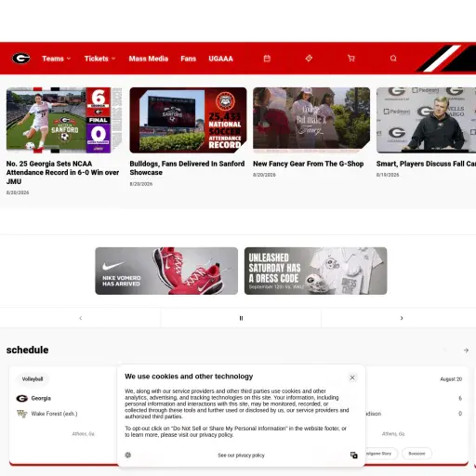Close the cookies notice with X

tap(352, 377)
